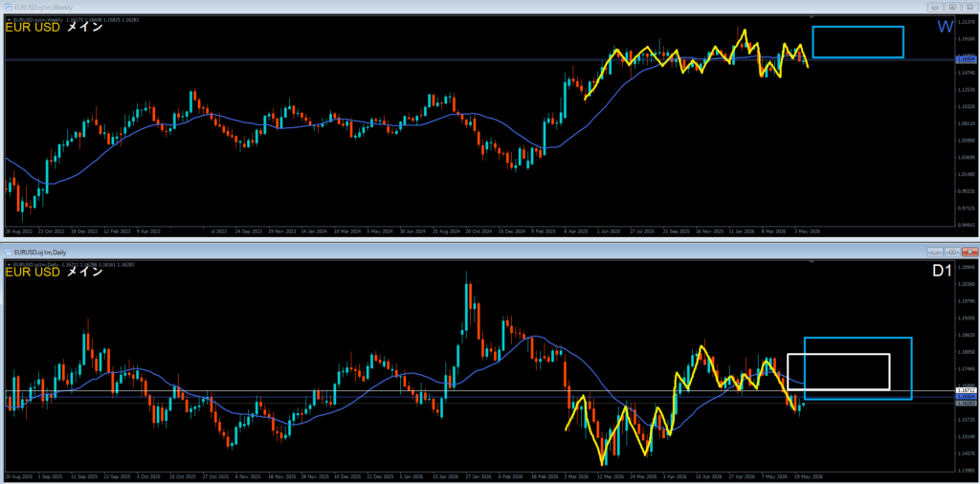
Task: Click the Daily chart date time axis
Action: tap(480, 476)
